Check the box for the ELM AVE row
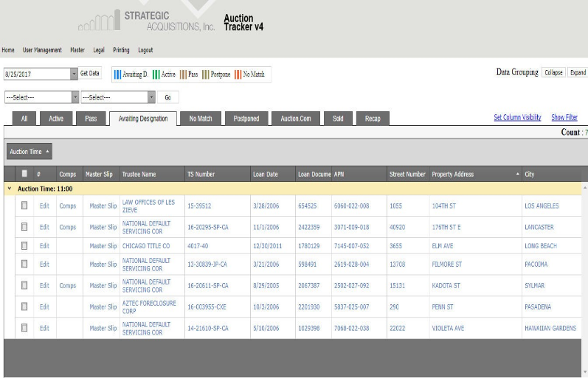This screenshot has height=378, width=588. tap(24, 246)
